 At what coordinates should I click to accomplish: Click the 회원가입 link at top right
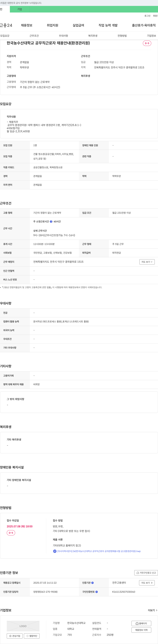[156, 16]
